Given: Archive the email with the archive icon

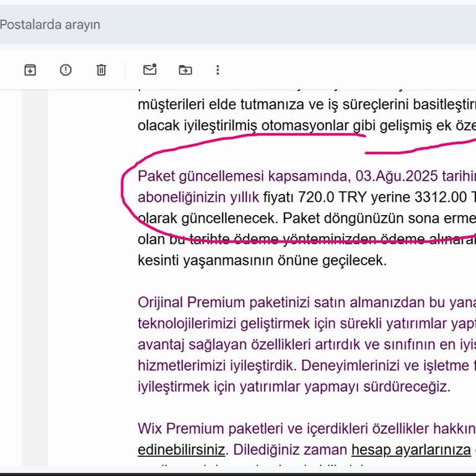Looking at the screenshot, I should 30,70.
